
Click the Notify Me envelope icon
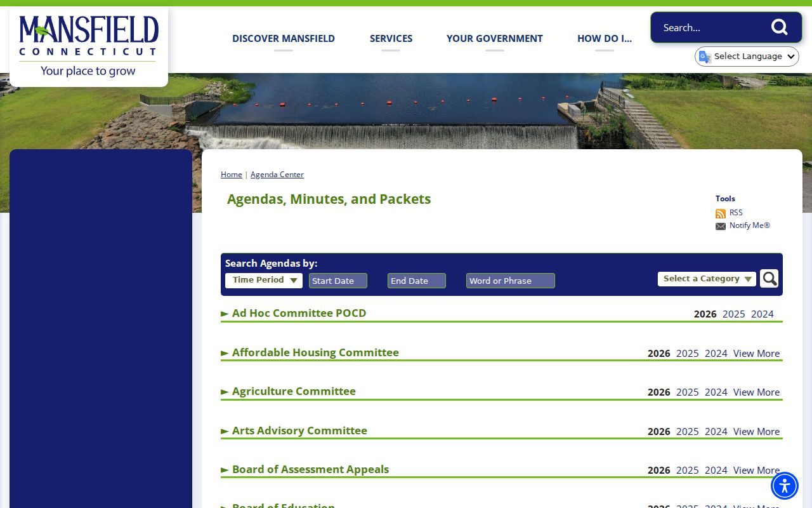click(721, 226)
